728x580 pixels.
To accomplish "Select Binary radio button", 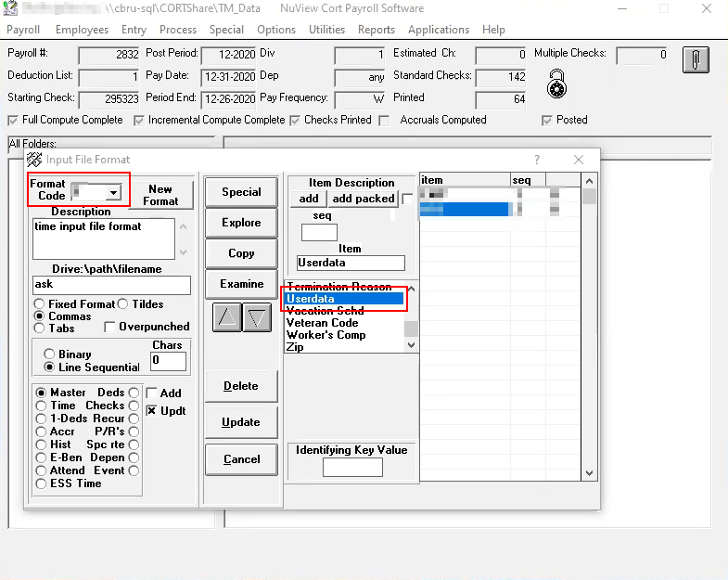I will pyautogui.click(x=49, y=354).
